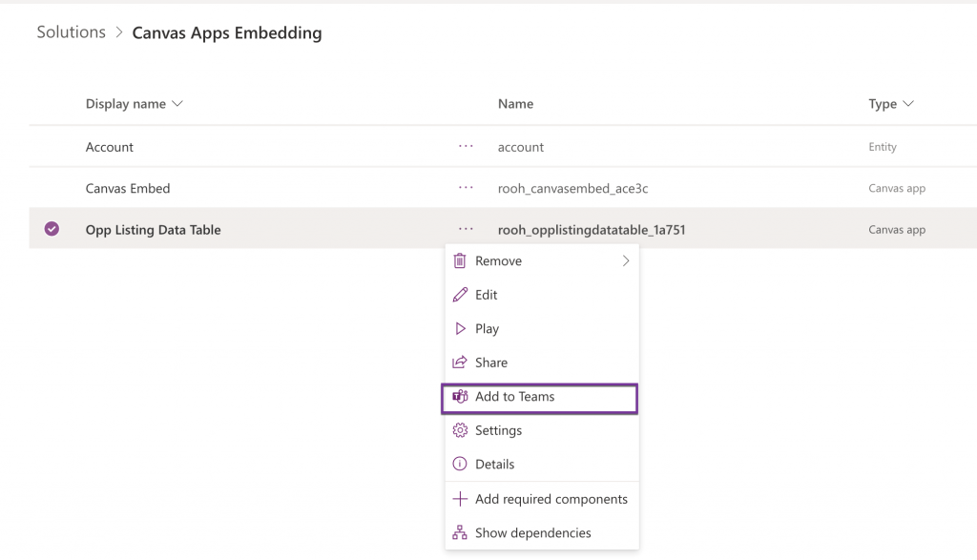Select Show dependencies in the menu
Screen dimensions: 977x560
532,532
